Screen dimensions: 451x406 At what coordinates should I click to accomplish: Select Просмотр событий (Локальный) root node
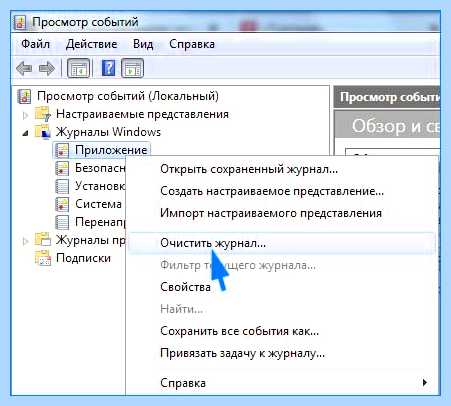click(x=128, y=96)
